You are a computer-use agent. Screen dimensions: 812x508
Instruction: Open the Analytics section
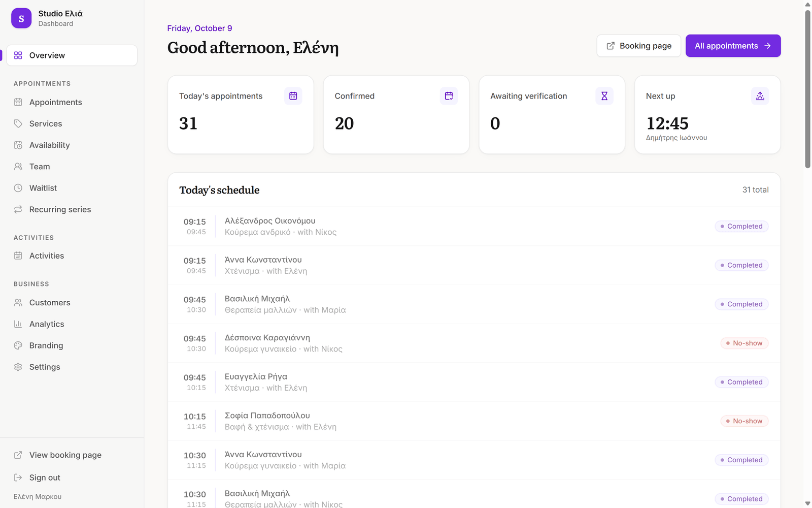[x=72, y=324]
